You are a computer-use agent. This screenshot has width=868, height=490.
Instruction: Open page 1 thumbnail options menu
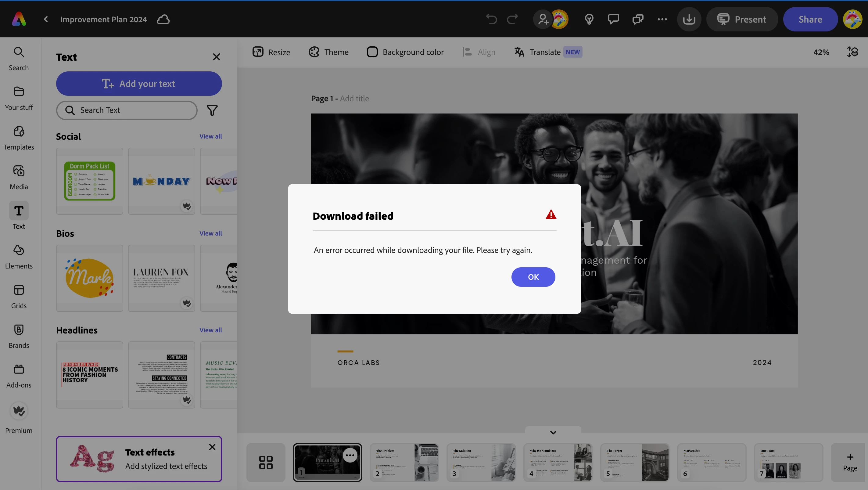(350, 456)
